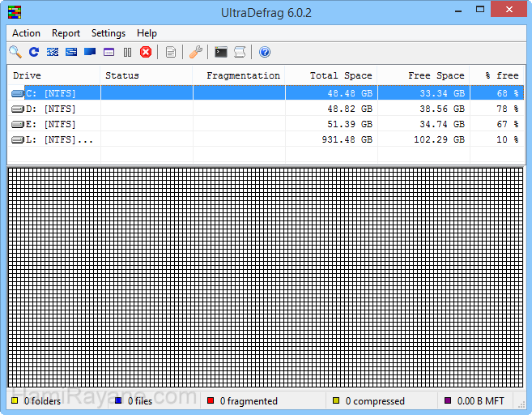Click the Repeat action icon
532x415 pixels.
(x=34, y=52)
